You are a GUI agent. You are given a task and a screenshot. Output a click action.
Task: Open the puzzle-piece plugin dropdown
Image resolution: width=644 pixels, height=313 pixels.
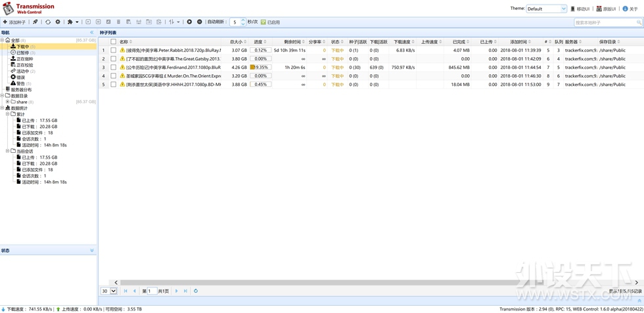pyautogui.click(x=73, y=22)
